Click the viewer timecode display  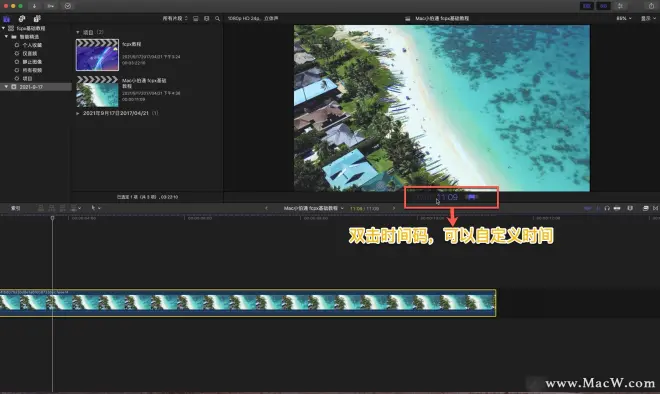[447, 197]
